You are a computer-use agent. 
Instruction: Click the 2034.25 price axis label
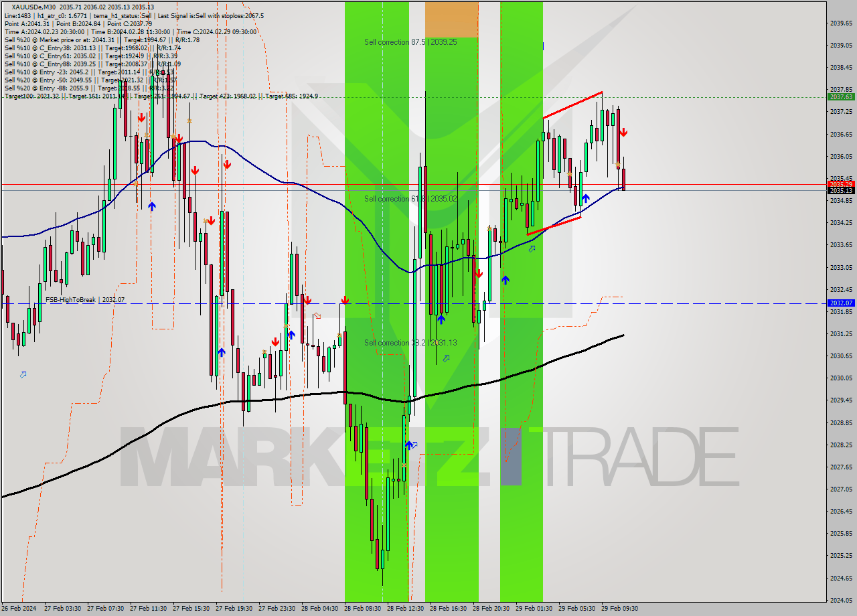(840, 222)
